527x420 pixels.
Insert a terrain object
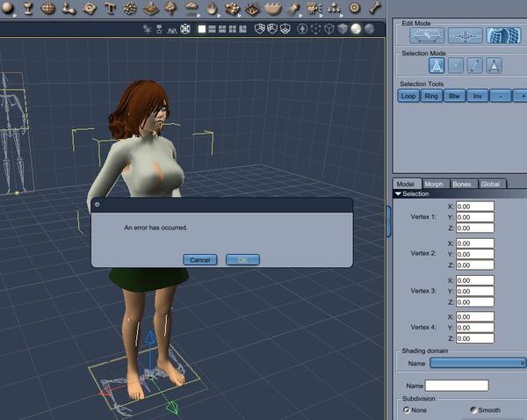coord(150,9)
